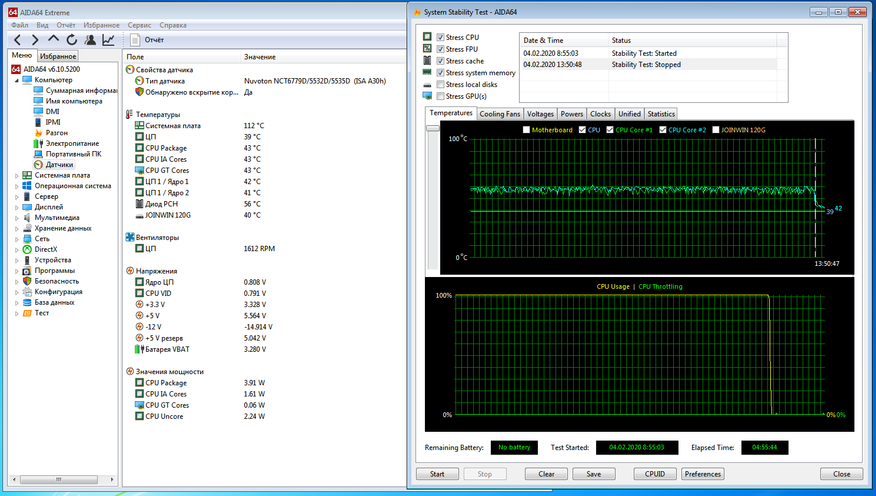This screenshot has width=876, height=496.
Task: Enable Motherboard checkbox in temperature graph
Action: coord(527,130)
